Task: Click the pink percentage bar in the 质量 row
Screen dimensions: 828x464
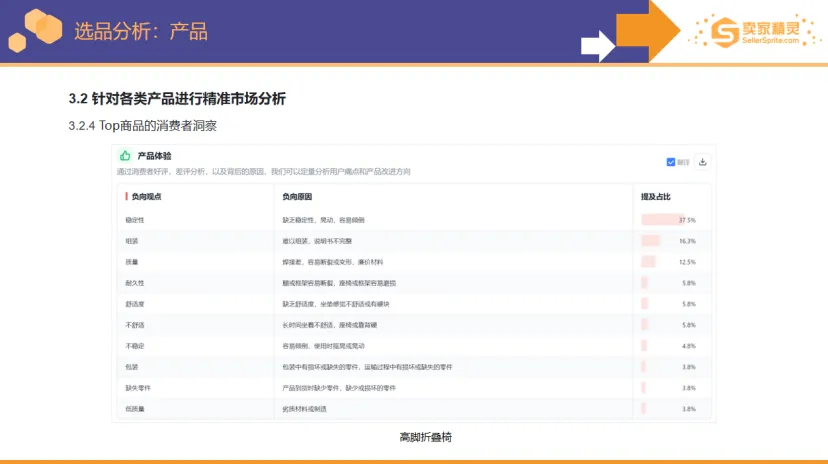Action: tap(648, 262)
